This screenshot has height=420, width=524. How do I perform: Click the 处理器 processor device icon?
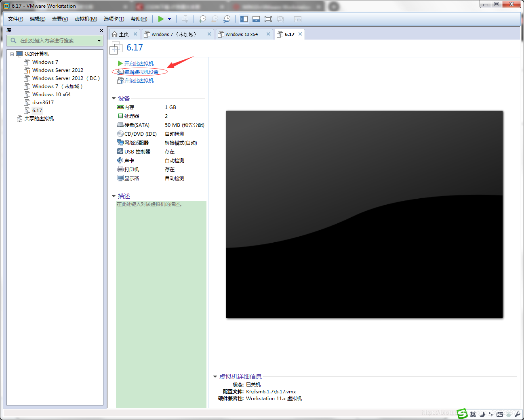(x=120, y=116)
